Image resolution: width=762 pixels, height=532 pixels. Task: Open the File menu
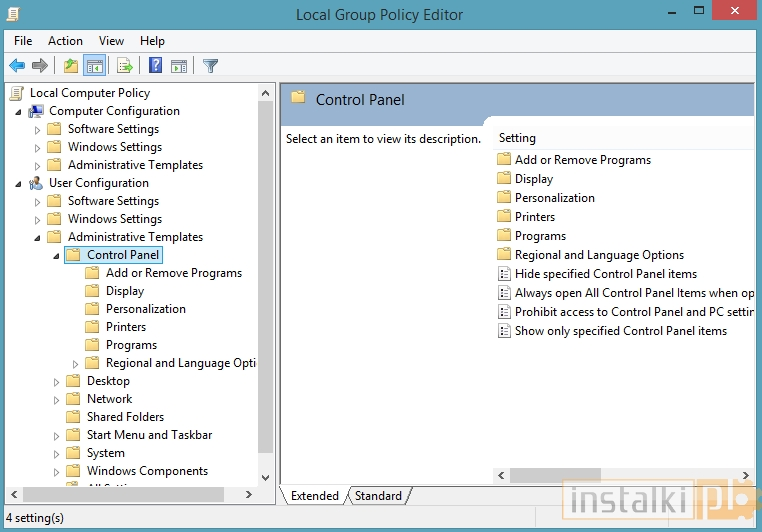[x=23, y=41]
